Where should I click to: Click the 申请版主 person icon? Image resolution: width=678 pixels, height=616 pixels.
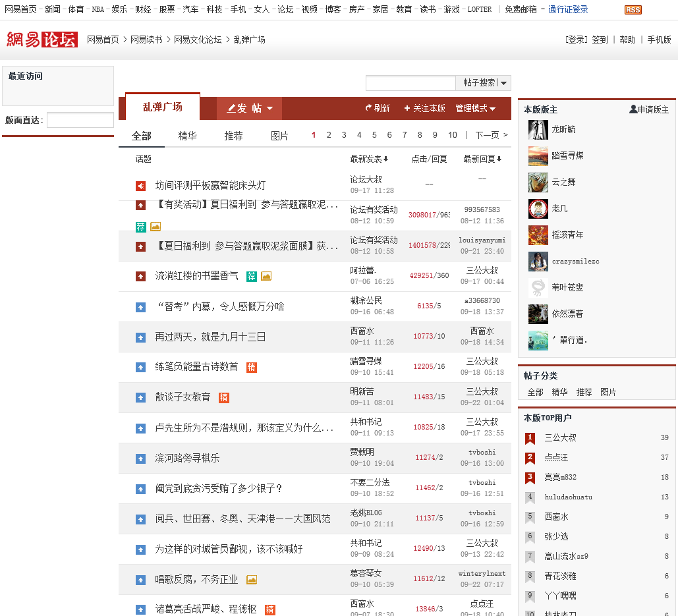click(x=633, y=109)
